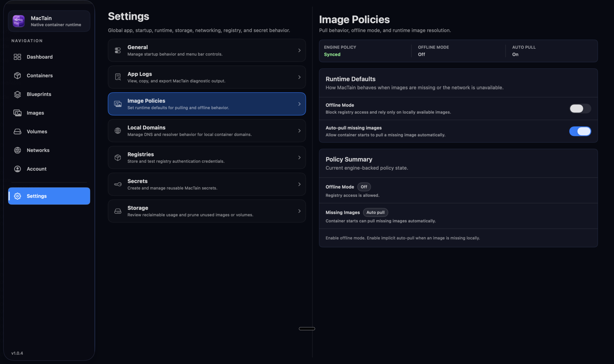Click the NAVIGATION section label
The height and width of the screenshot is (364, 614).
27,41
